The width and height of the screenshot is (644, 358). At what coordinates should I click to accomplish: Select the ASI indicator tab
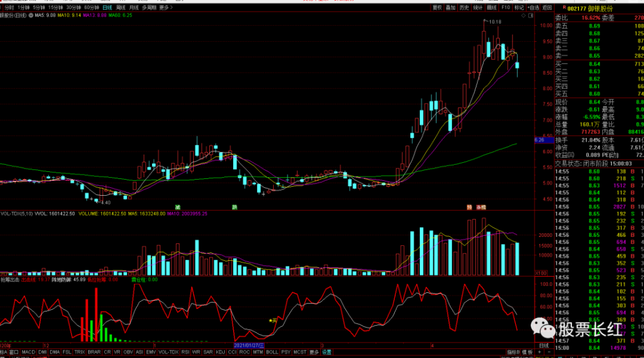click(x=139, y=352)
